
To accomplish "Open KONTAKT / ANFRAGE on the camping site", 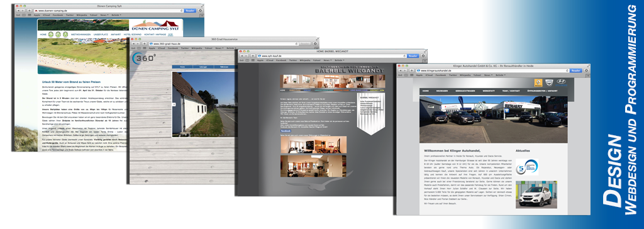I will 155,35.
